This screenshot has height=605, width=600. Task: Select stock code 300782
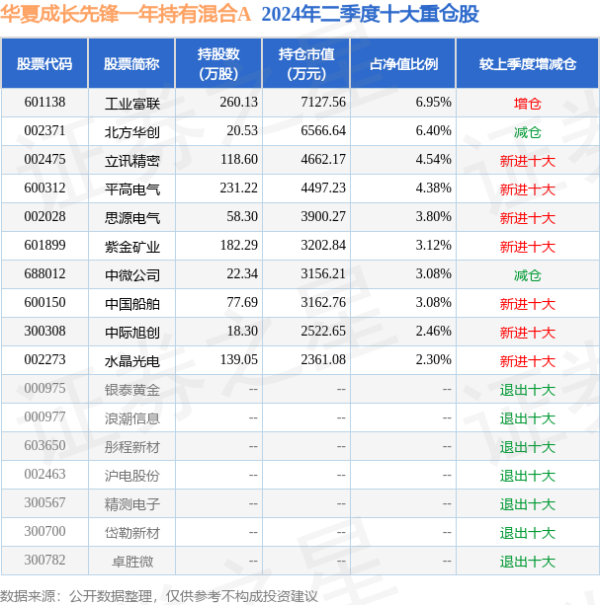pos(45,559)
